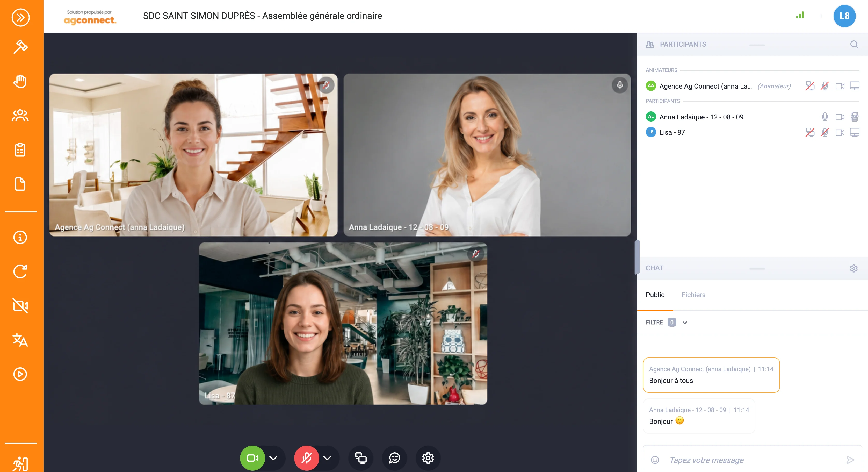Toggle microphone for Lisa - 87 in list
Viewport: 868px width, 472px height.
824,132
